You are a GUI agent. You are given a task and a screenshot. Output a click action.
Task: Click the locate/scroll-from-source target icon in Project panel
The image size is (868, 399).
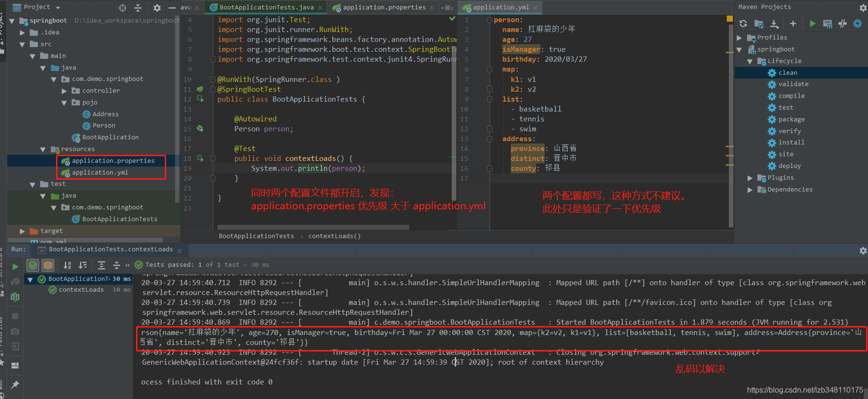tap(122, 8)
